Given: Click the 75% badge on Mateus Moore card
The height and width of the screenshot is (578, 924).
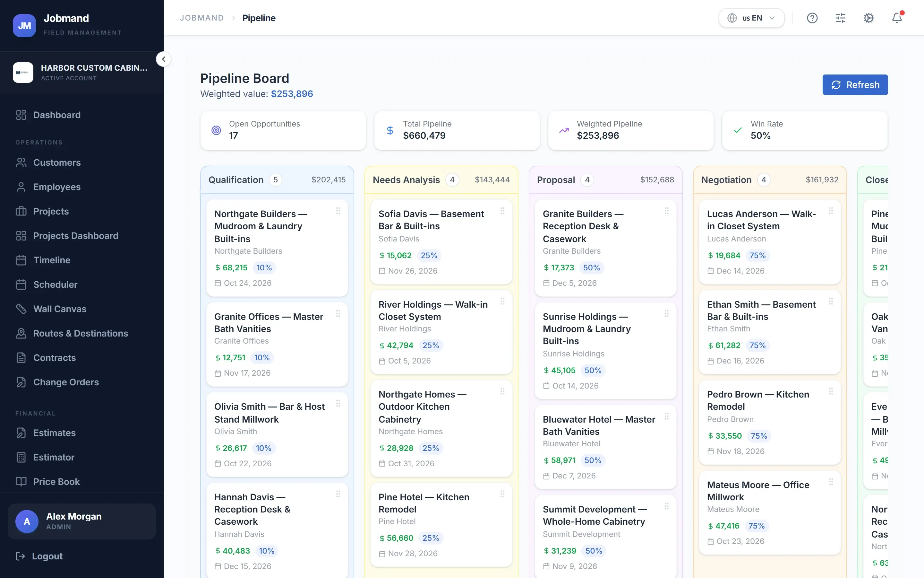Looking at the screenshot, I should (x=757, y=526).
